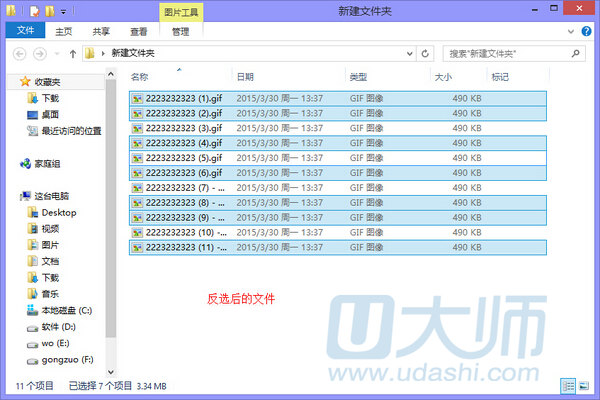Open 桌面 in favorites
Screen dimensions: 600x400
(50, 114)
